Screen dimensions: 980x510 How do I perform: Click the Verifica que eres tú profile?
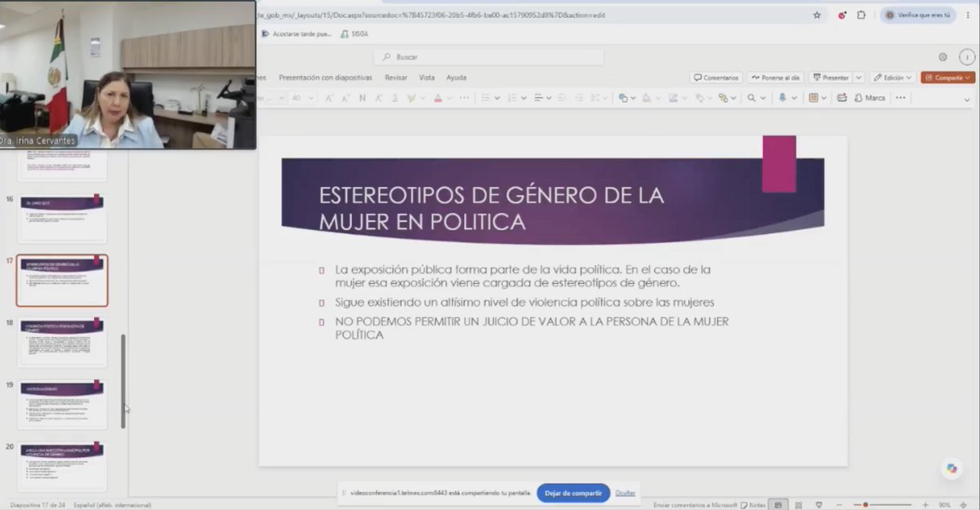[918, 15]
